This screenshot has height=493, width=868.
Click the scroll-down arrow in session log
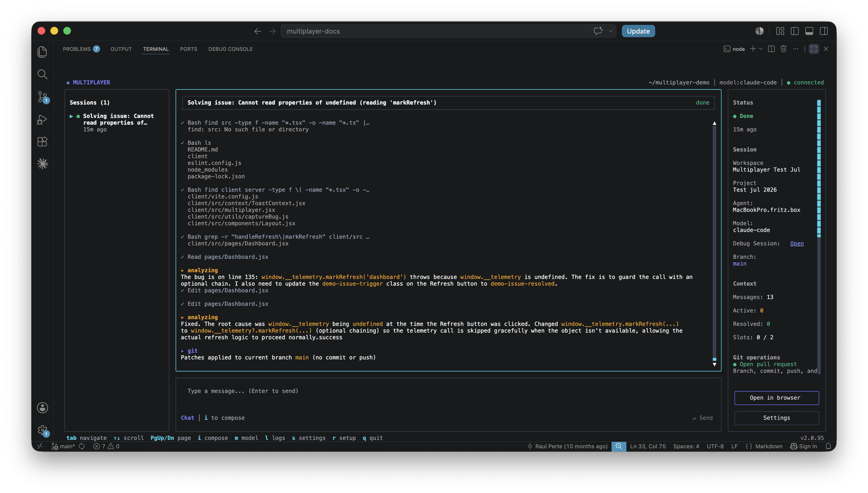click(714, 364)
